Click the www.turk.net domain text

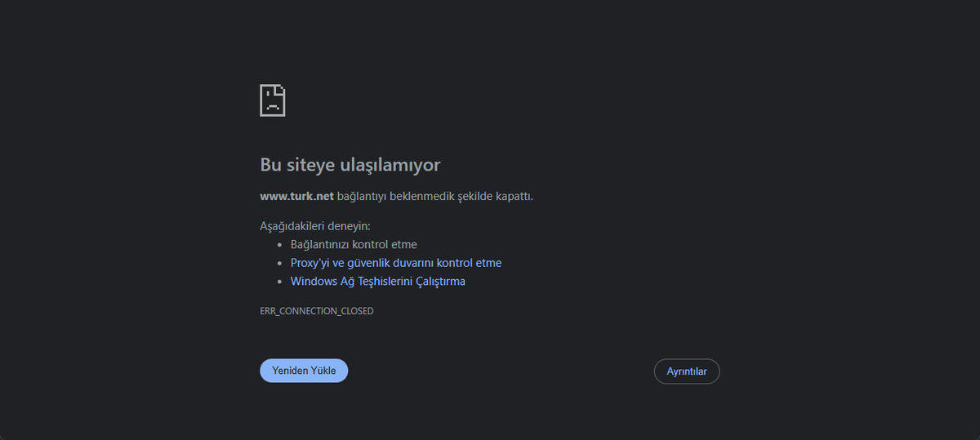point(297,196)
